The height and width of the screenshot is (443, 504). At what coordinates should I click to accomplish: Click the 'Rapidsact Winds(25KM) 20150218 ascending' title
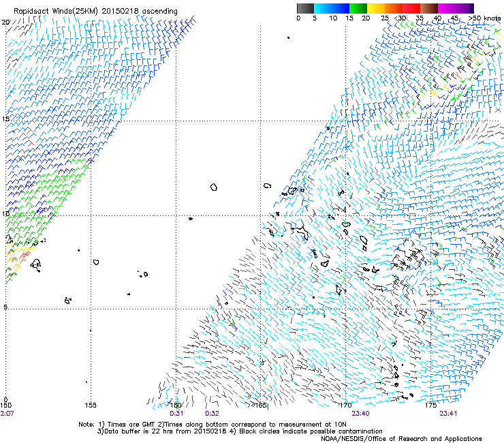[x=95, y=12]
